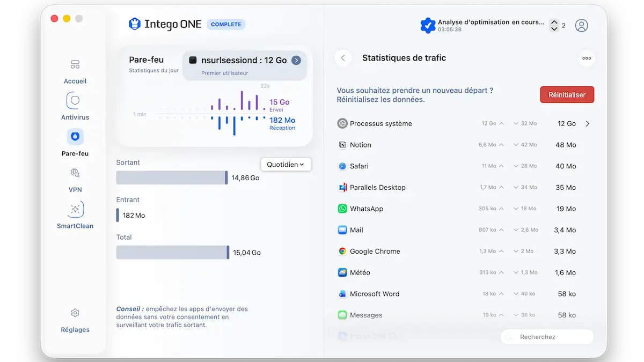Click the optimisation analysis checkmark badge
This screenshot has height=362, width=644.
[x=428, y=25]
